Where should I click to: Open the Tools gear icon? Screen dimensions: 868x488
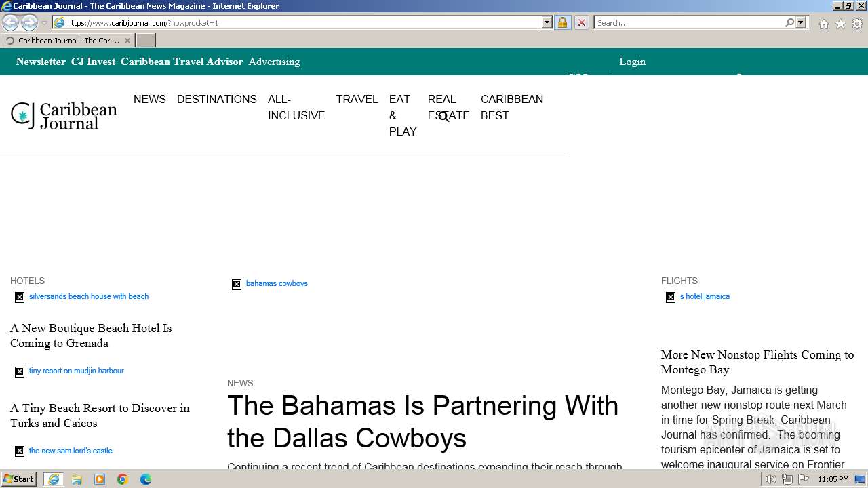(x=857, y=24)
